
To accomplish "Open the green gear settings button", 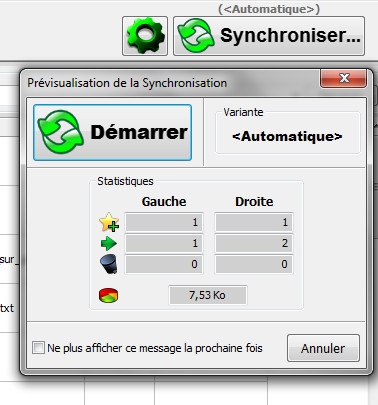I will [x=145, y=36].
